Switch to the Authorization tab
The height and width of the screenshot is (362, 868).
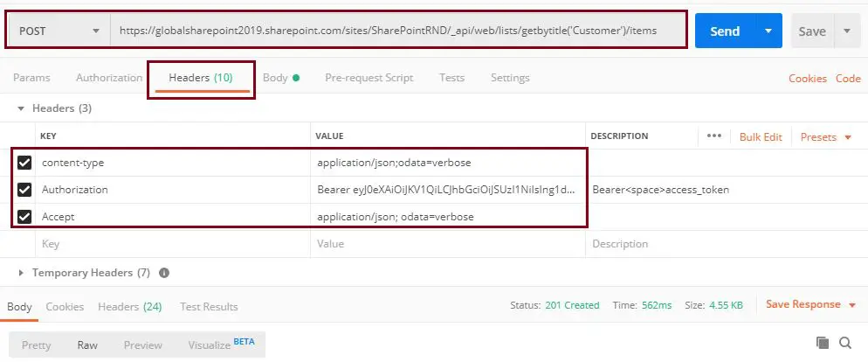point(109,78)
